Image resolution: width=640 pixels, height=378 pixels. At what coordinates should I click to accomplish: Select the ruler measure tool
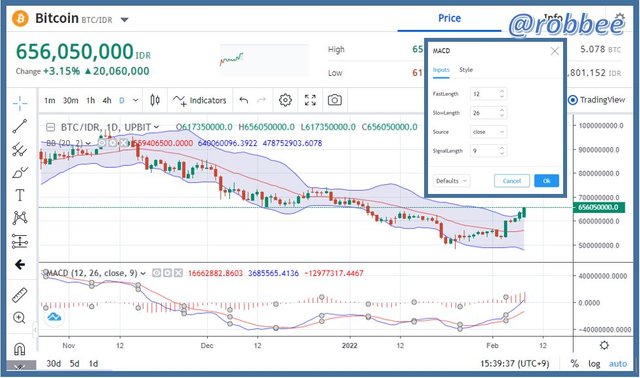click(19, 294)
